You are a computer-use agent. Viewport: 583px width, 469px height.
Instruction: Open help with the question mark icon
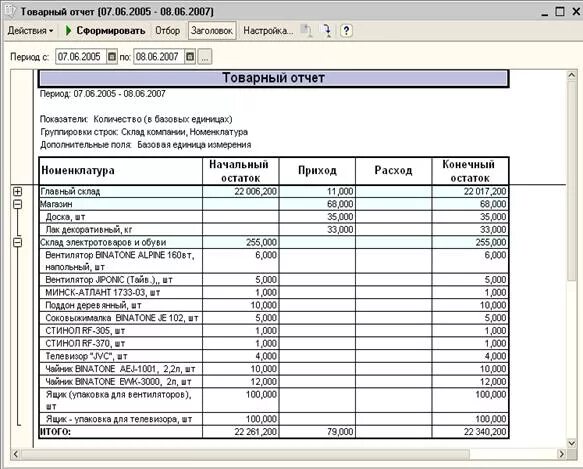click(346, 31)
